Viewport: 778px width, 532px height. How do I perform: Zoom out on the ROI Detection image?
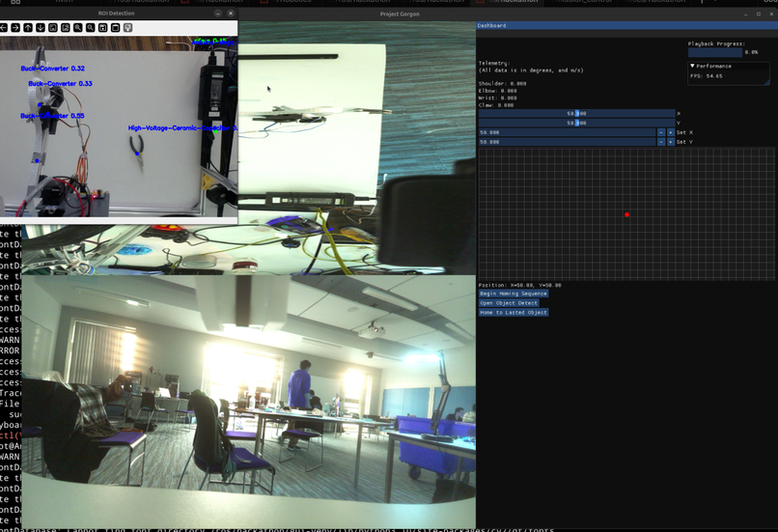[x=90, y=28]
